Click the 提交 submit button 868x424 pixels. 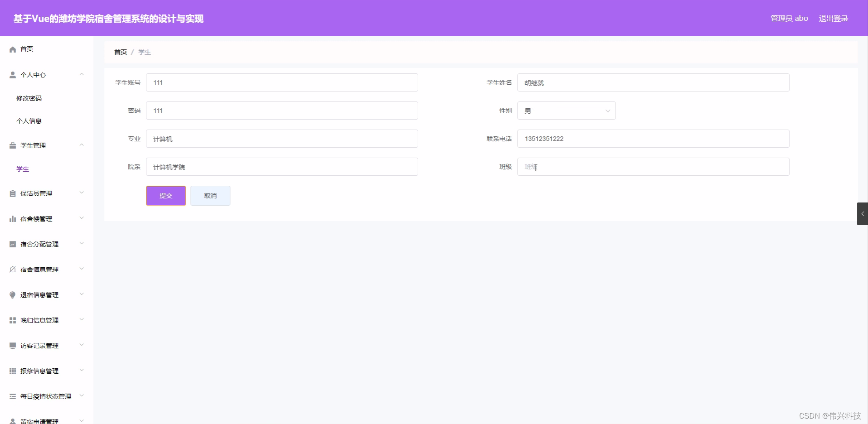pyautogui.click(x=166, y=195)
